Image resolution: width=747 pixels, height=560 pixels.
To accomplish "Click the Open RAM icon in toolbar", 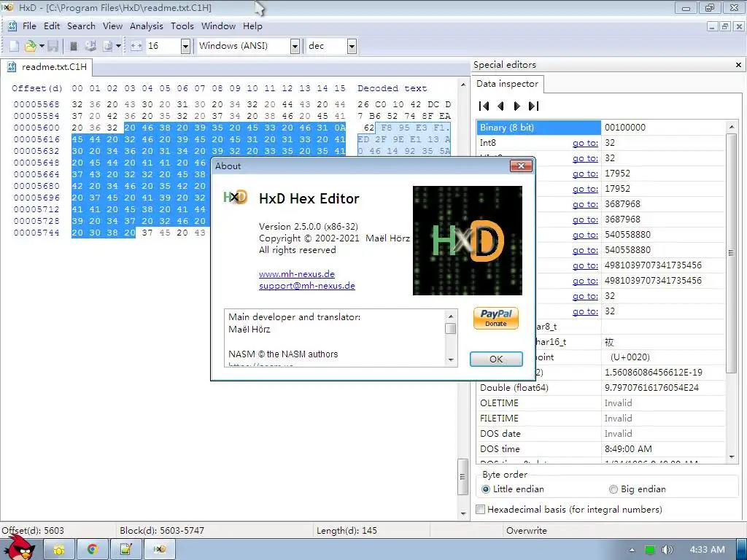I will (x=74, y=46).
